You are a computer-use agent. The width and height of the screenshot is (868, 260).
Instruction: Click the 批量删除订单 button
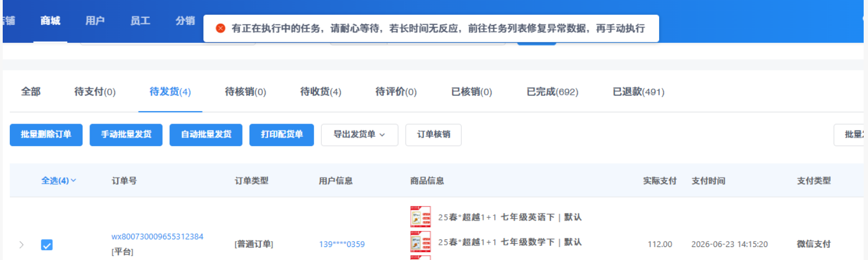(46, 135)
